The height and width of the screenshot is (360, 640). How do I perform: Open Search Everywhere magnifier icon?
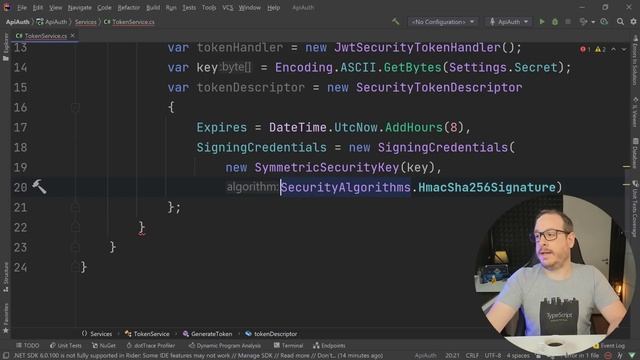point(620,22)
